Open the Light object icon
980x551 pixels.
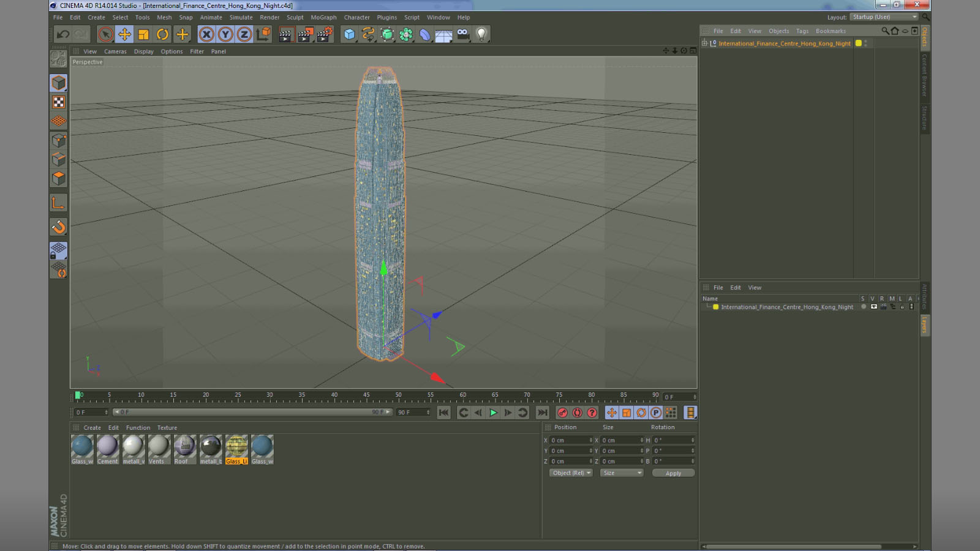[x=481, y=34]
